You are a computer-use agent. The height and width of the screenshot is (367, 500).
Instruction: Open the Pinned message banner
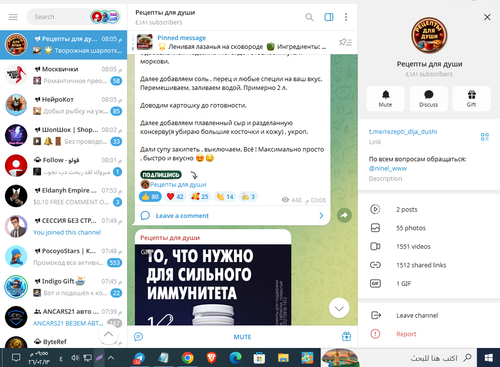230,42
